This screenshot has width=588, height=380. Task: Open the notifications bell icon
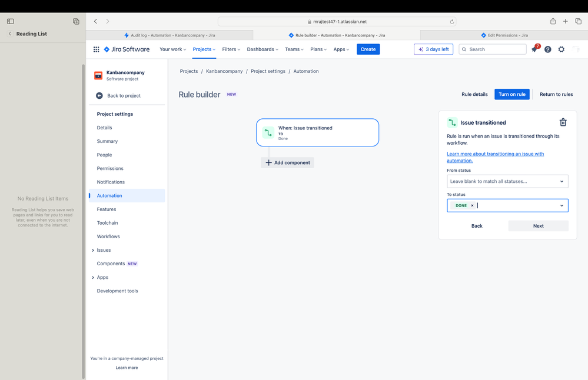[x=534, y=49]
